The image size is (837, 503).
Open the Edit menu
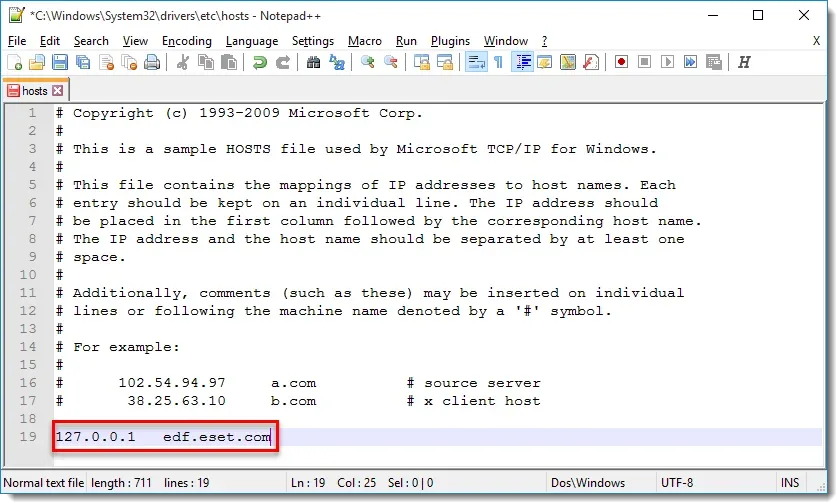50,41
